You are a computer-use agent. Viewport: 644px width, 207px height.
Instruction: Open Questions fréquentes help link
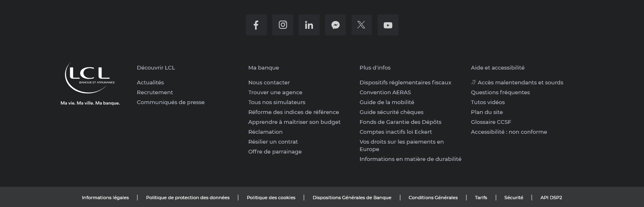[500, 92]
